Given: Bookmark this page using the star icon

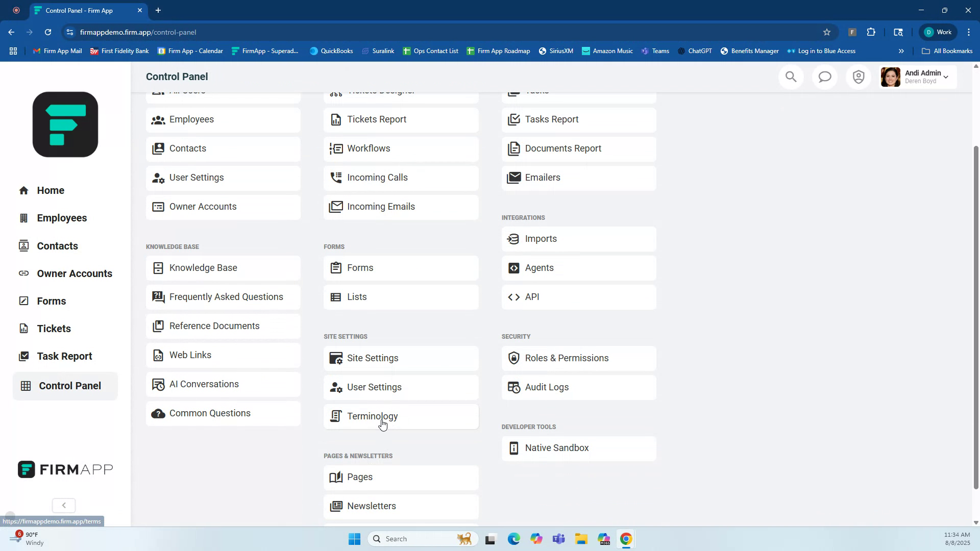Looking at the screenshot, I should click(826, 32).
